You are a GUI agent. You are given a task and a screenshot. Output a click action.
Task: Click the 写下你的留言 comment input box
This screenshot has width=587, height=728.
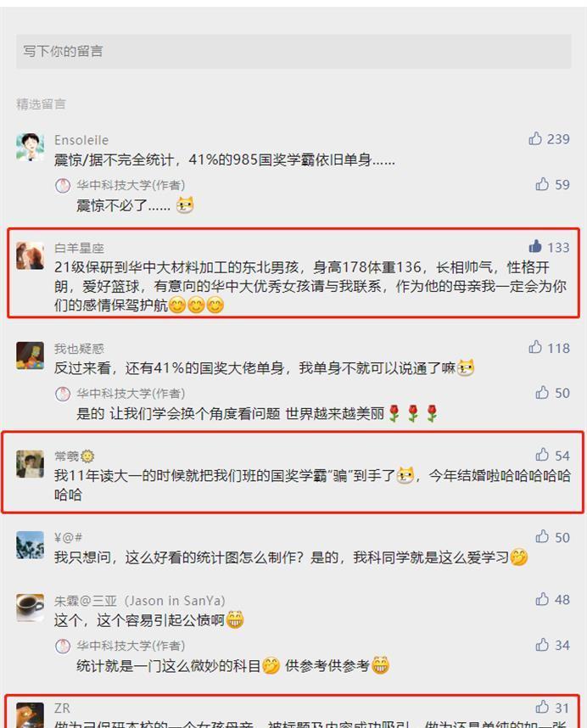pos(293,51)
